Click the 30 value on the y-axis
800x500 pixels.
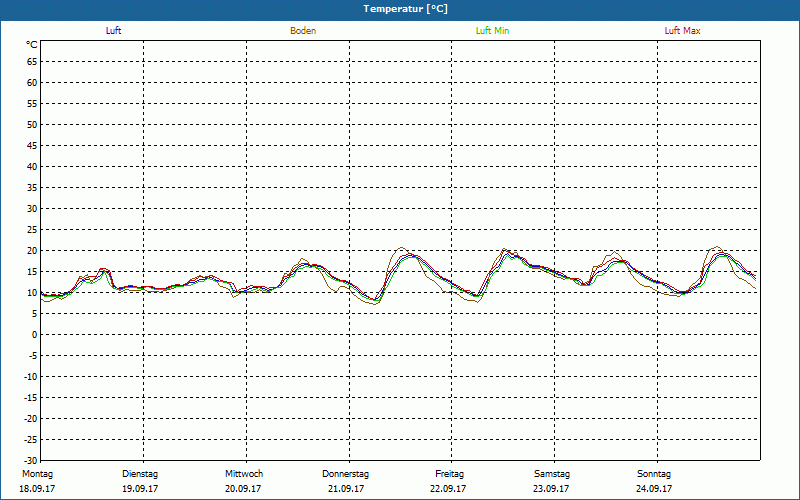tap(32, 209)
